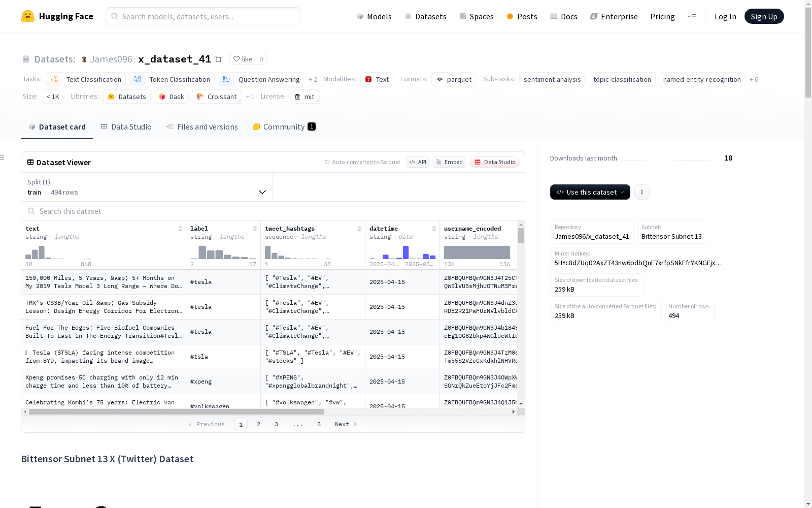Sort the datetime column
Viewport: 812px width, 508px height.
[x=434, y=229]
